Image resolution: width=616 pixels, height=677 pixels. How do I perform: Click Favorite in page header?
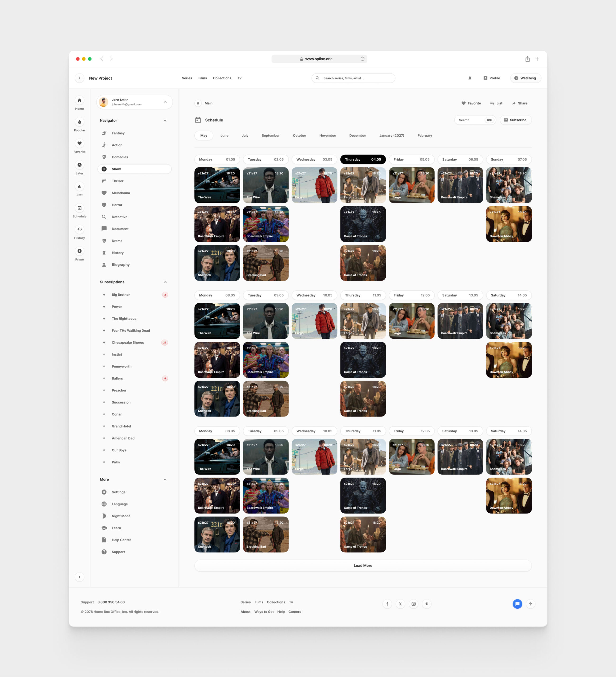pyautogui.click(x=471, y=103)
